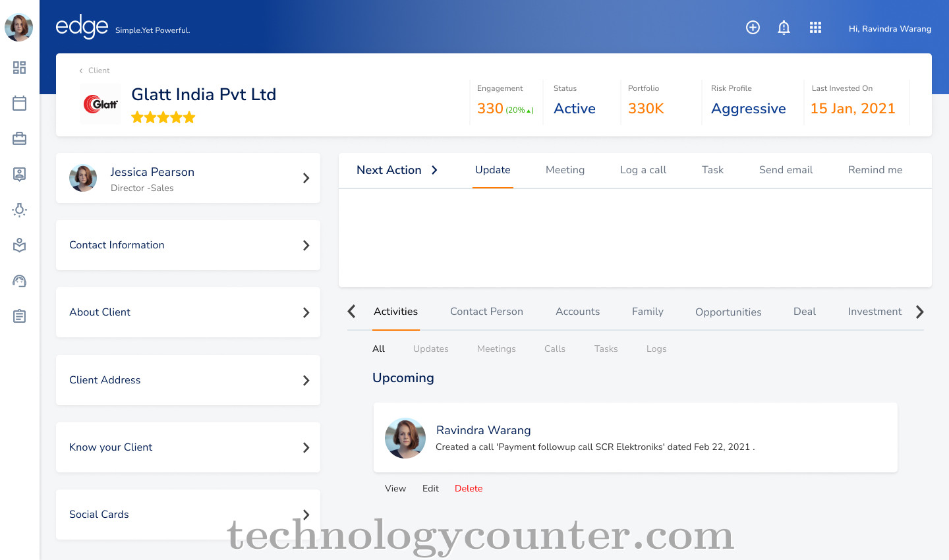Filter activities by Tasks
This screenshot has width=949, height=560.
pyautogui.click(x=606, y=349)
